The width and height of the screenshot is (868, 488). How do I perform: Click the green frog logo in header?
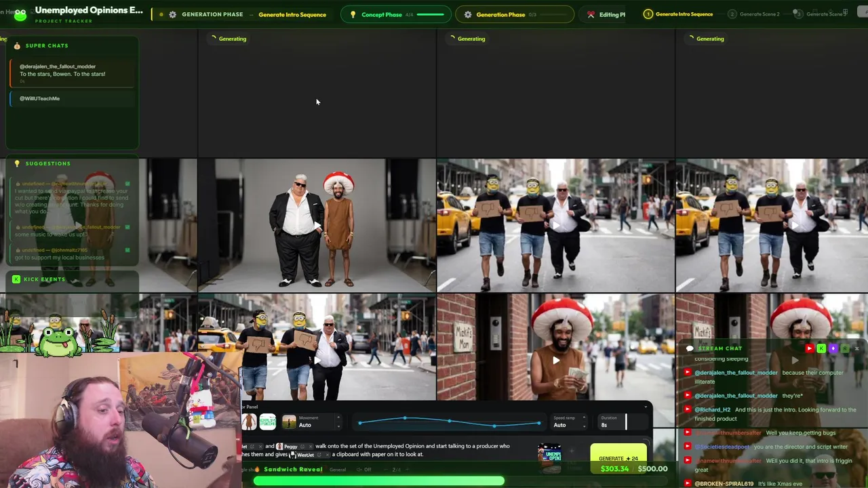tap(20, 14)
